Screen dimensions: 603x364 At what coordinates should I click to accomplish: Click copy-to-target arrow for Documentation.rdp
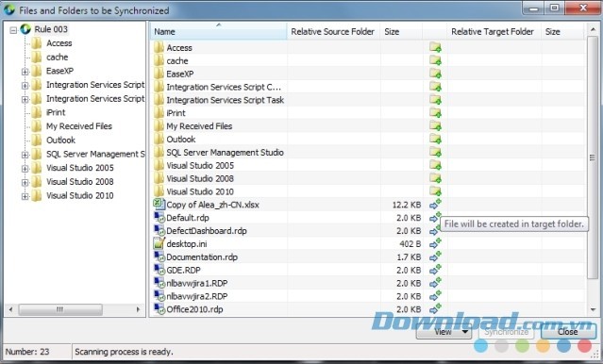click(435, 256)
